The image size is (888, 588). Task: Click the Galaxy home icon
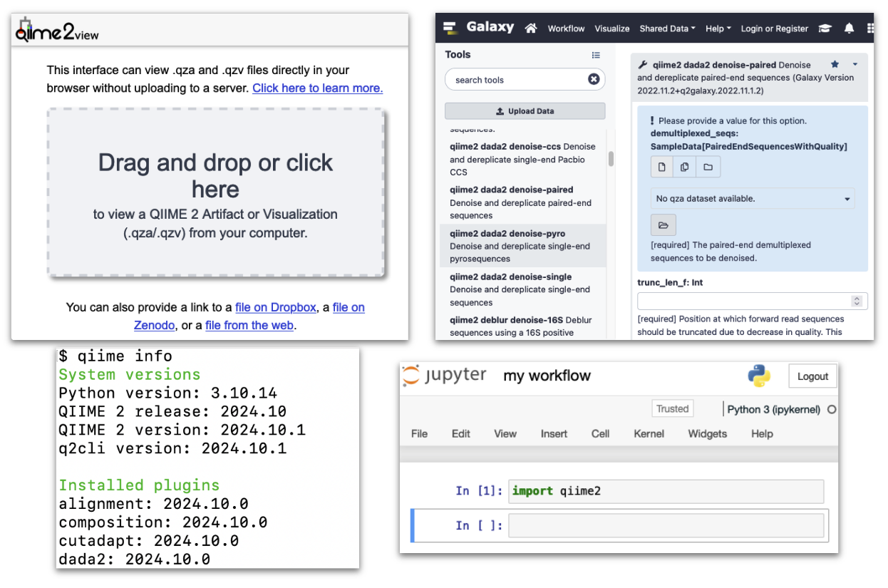pyautogui.click(x=530, y=28)
